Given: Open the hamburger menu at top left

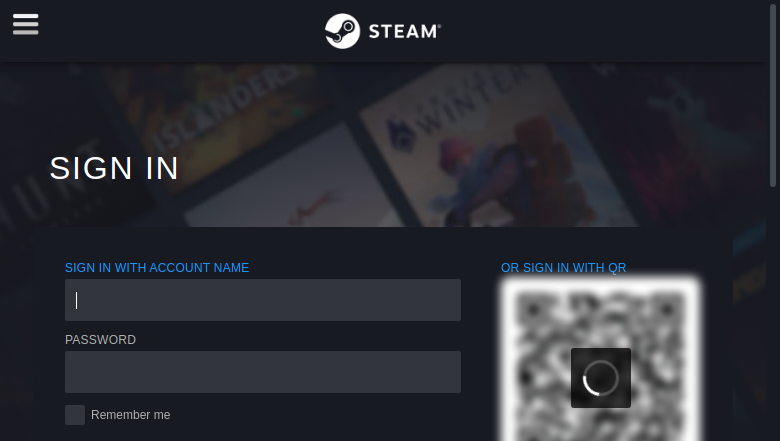Looking at the screenshot, I should click(x=25, y=24).
